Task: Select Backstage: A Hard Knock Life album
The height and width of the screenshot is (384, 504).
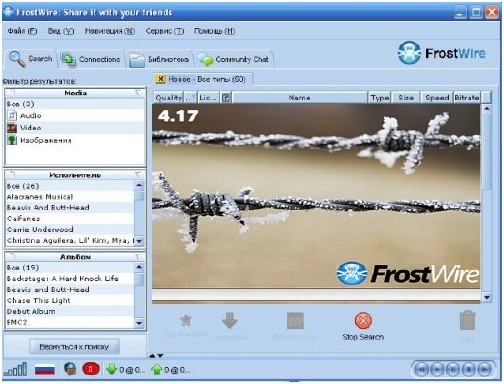Action: [x=70, y=278]
